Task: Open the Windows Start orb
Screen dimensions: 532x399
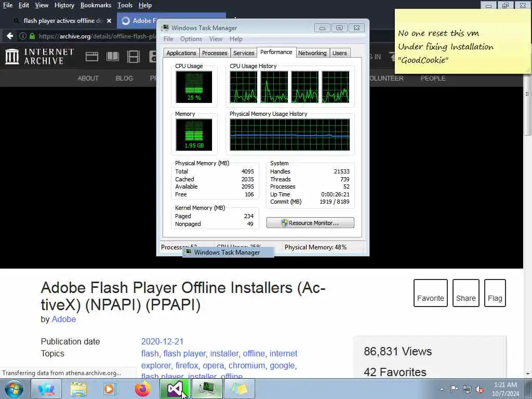Action: coord(14,389)
